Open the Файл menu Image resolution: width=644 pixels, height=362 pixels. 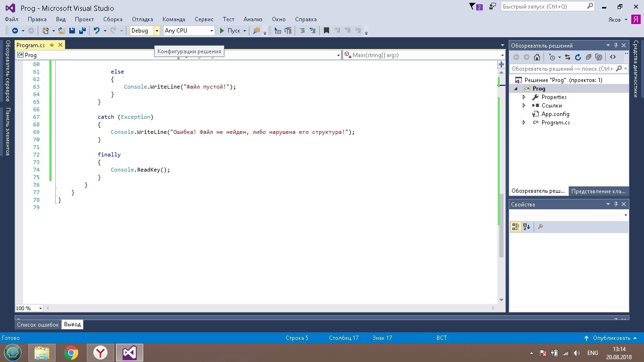click(x=12, y=19)
